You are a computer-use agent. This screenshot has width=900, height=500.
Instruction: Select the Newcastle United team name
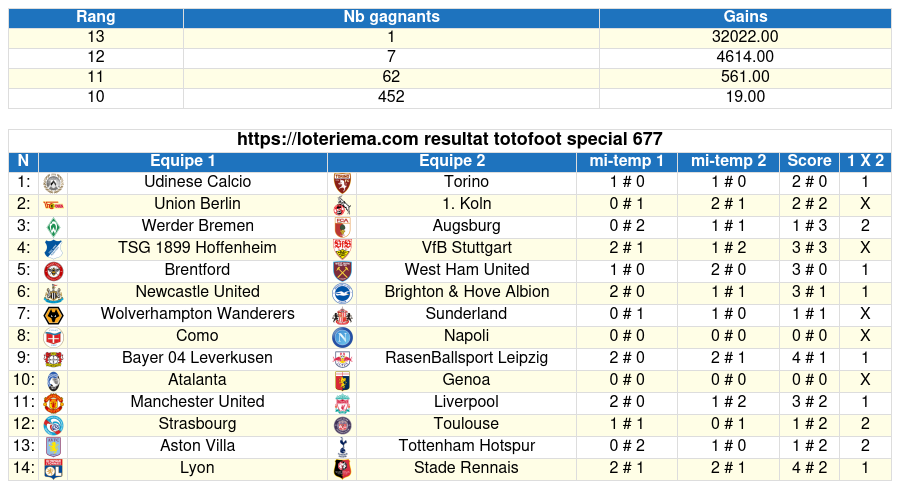pos(197,292)
